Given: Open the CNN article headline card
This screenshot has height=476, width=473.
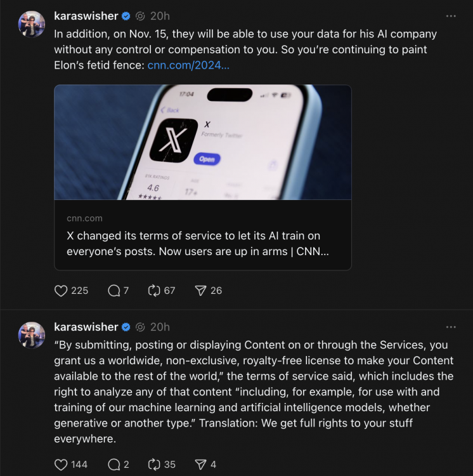Looking at the screenshot, I should [x=203, y=243].
